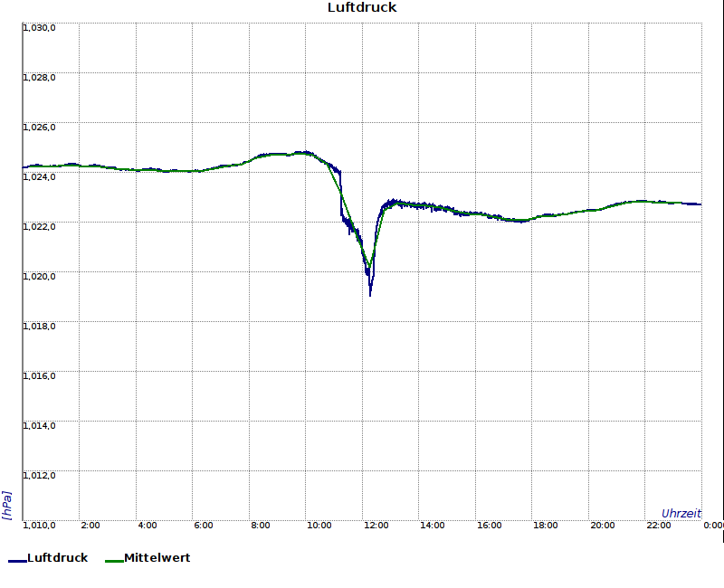Image resolution: width=724 pixels, height=588 pixels.
Task: Click the 12:00 time label
Action: pyautogui.click(x=376, y=526)
